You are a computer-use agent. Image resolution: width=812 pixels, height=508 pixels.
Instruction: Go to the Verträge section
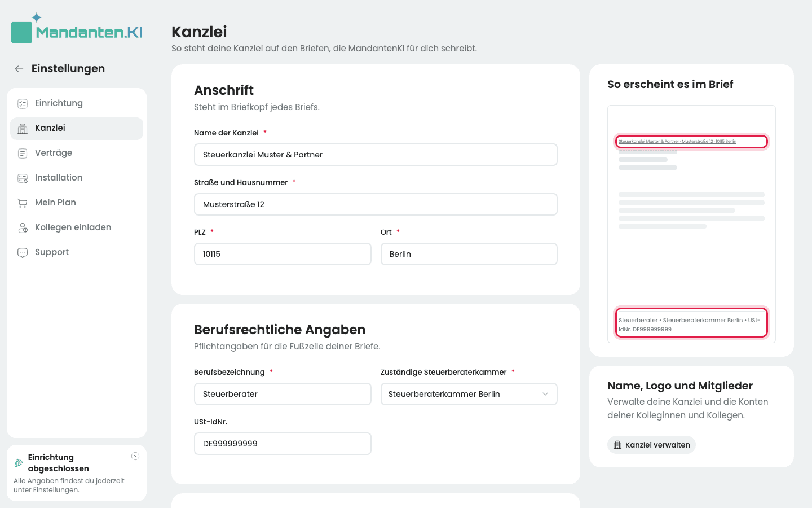click(x=77, y=153)
